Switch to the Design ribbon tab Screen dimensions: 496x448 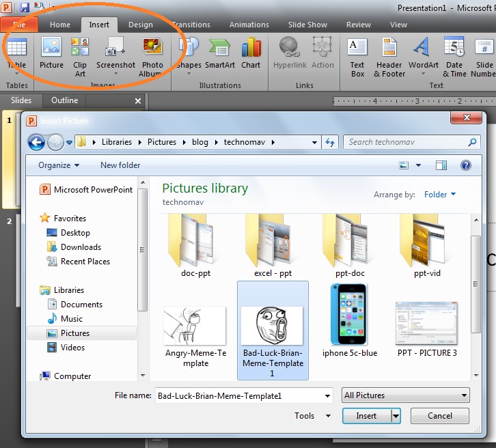(141, 25)
